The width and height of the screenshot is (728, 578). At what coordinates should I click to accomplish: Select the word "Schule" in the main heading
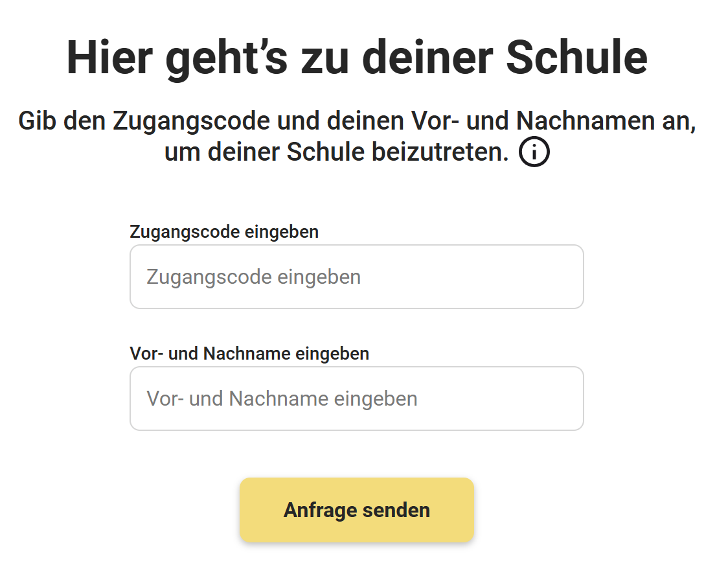pos(576,57)
